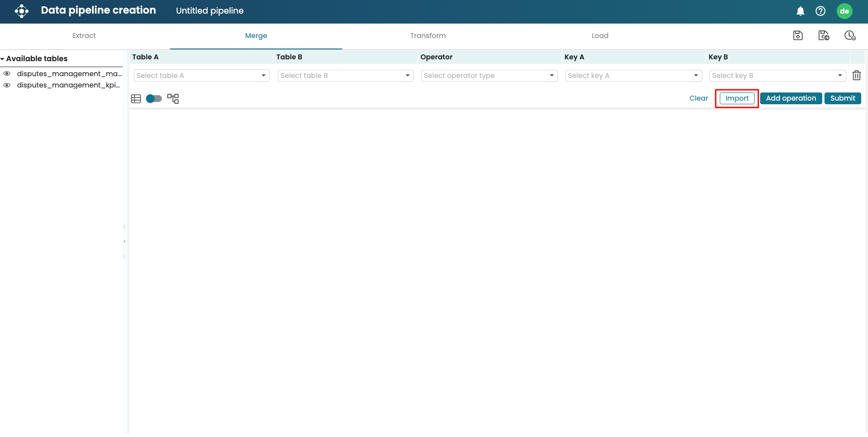This screenshot has width=868, height=437.
Task: Click the notifications bell icon
Action: tap(800, 11)
